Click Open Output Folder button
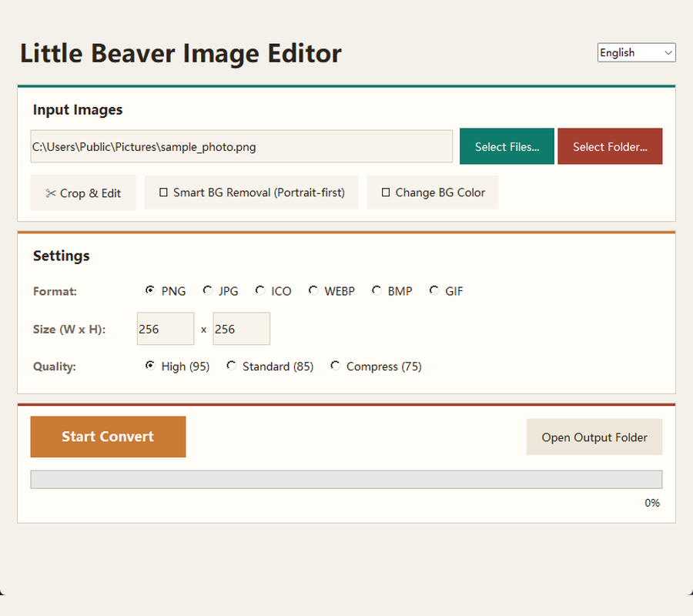The height and width of the screenshot is (616, 693). pos(594,437)
